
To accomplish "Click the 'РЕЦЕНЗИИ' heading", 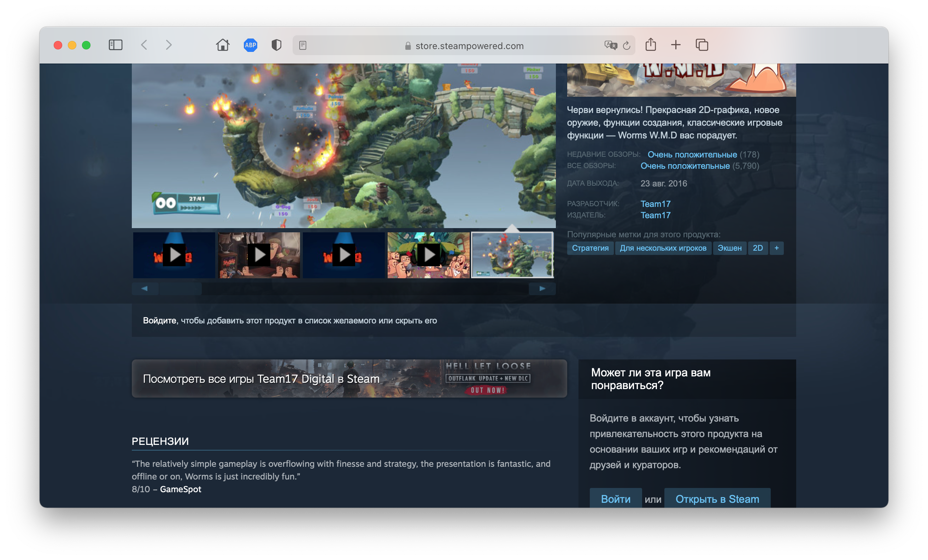I will pyautogui.click(x=160, y=441).
